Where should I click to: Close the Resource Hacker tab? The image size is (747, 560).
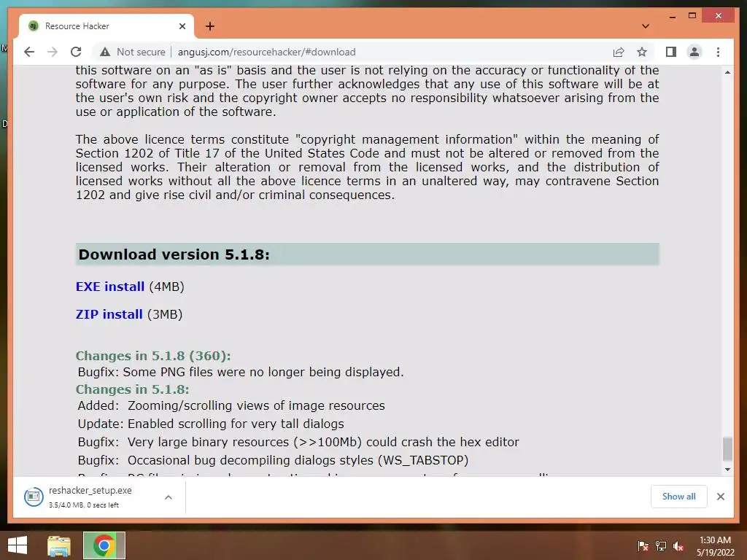point(182,26)
